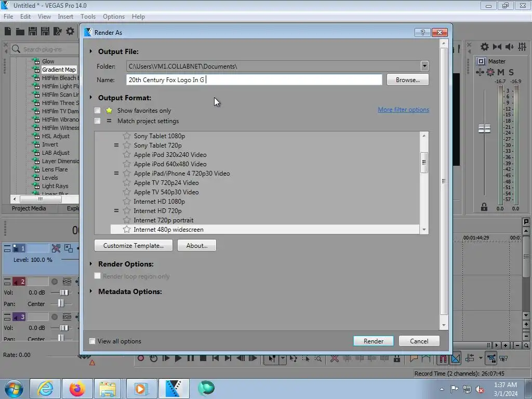Image resolution: width=532 pixels, height=399 pixels.
Task: Open the Folder path dropdown arrow
Action: pyautogui.click(x=424, y=66)
